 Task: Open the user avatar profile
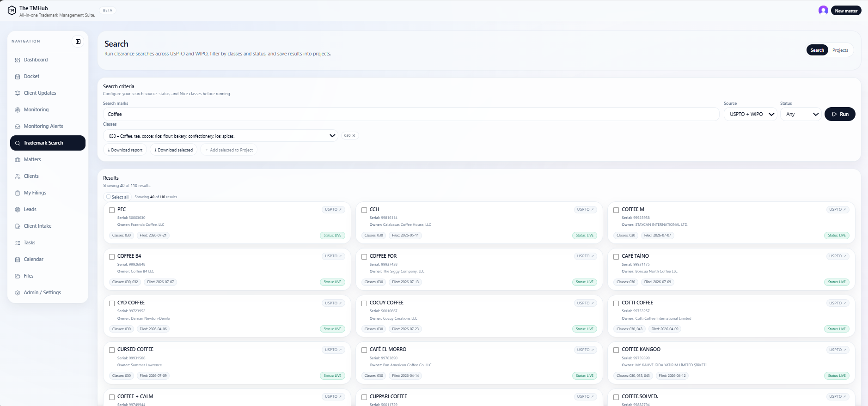[x=823, y=10]
